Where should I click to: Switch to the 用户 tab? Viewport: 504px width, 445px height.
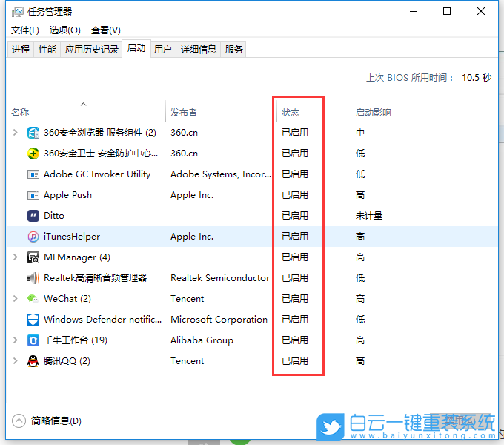tap(162, 49)
